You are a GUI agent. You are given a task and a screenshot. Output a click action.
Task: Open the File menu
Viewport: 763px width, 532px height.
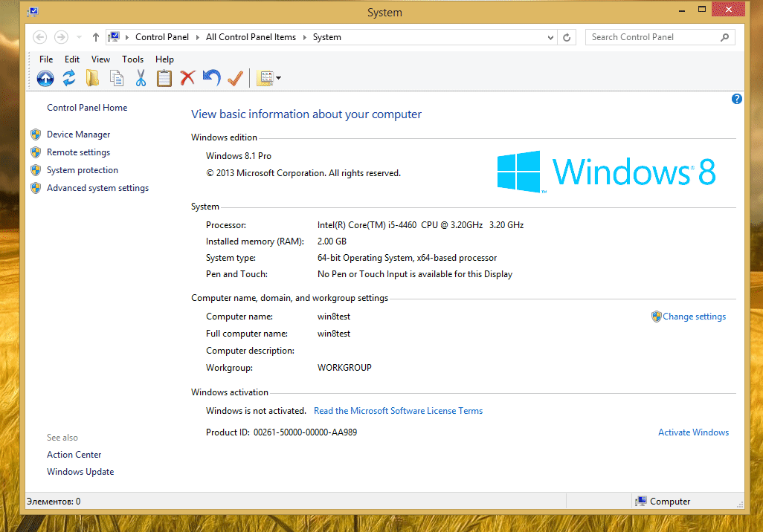point(46,59)
